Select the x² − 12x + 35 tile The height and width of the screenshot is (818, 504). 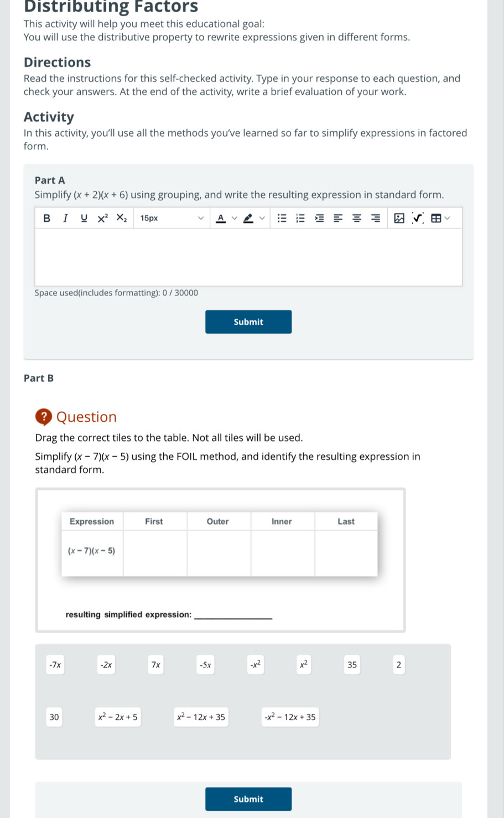pos(201,717)
